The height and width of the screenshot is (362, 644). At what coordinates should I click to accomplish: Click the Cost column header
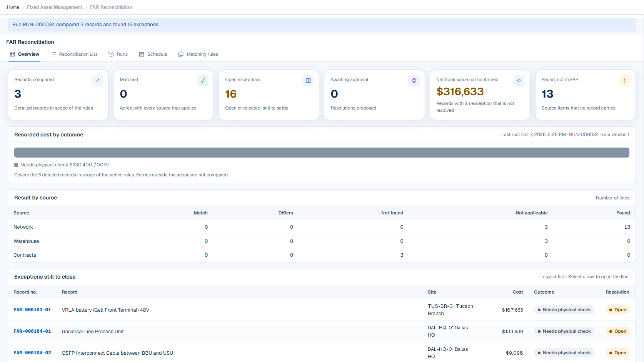click(x=518, y=292)
